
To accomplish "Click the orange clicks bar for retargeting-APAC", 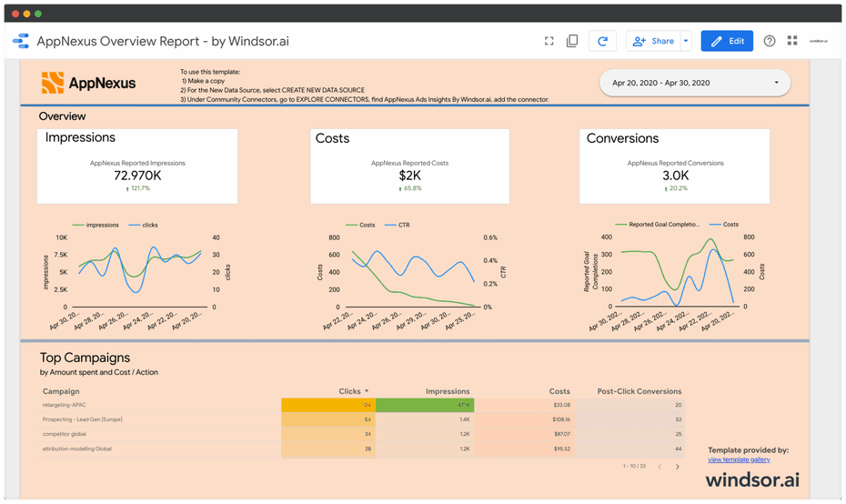I will tap(328, 405).
